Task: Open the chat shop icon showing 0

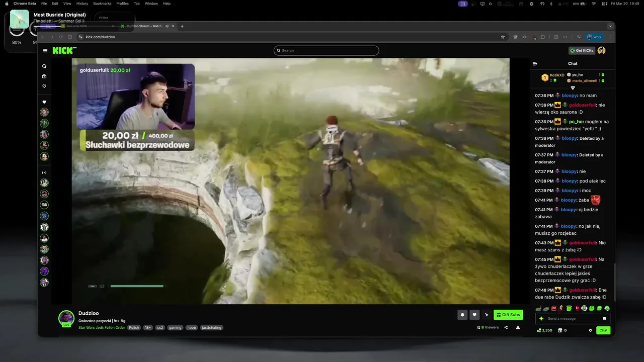Action: pos(562,330)
